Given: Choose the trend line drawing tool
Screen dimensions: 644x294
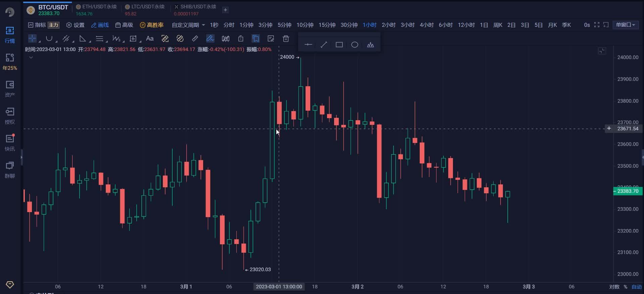Looking at the screenshot, I should [x=324, y=45].
